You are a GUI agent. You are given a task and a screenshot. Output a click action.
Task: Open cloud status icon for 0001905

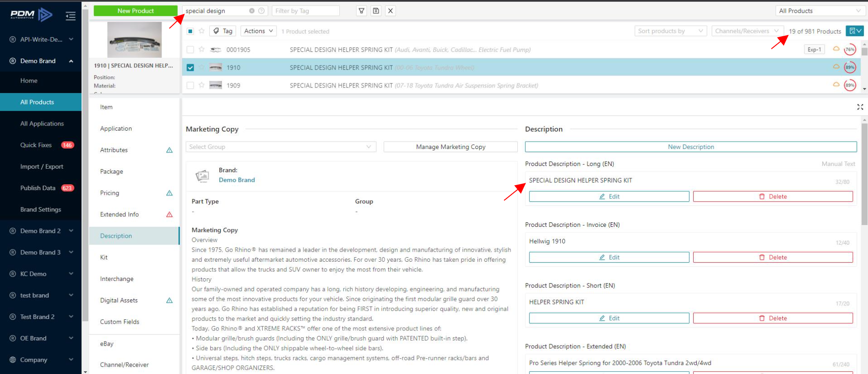pos(836,49)
